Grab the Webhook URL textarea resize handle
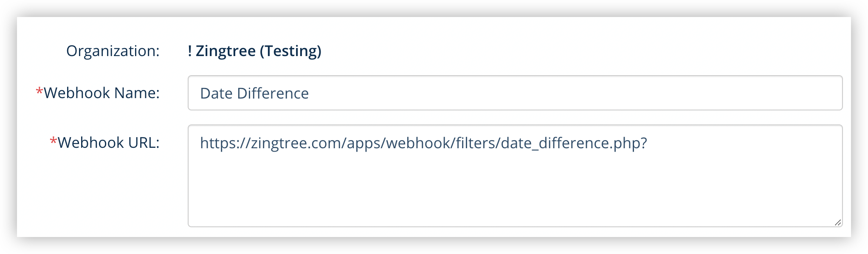868x254 pixels. click(837, 222)
